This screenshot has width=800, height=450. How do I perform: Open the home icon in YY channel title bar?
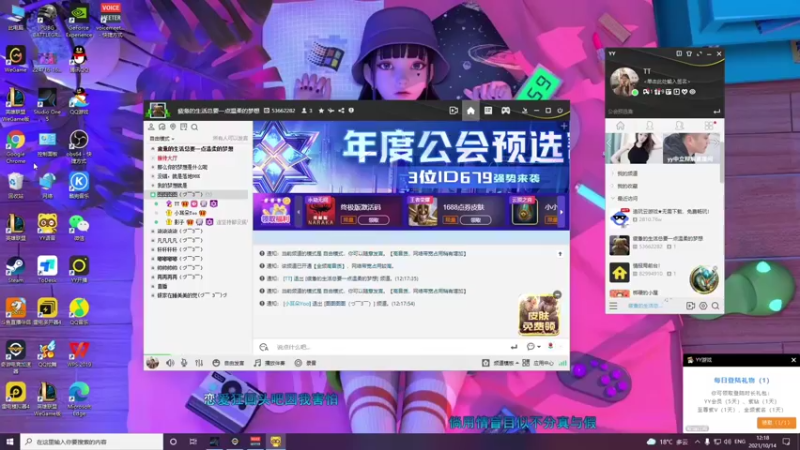click(x=470, y=111)
